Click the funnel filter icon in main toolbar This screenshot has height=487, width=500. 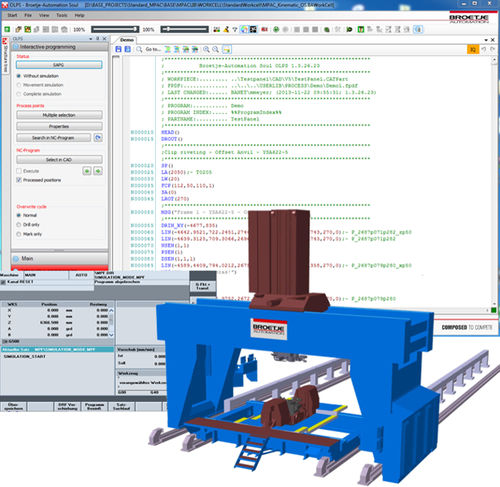[x=235, y=29]
